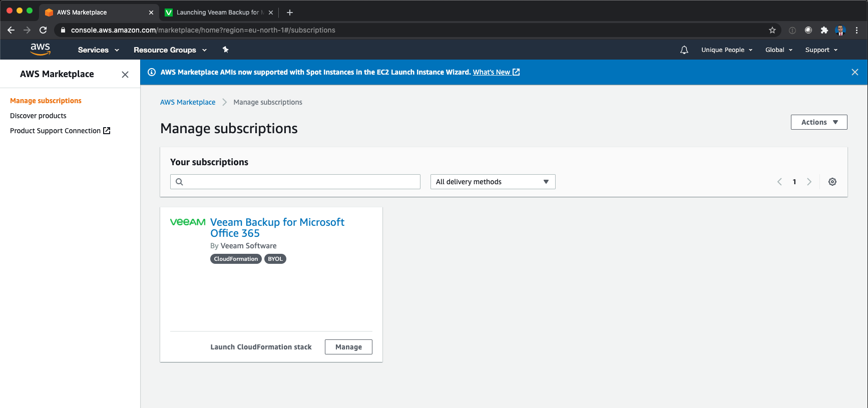Click the AWS logo home icon
This screenshot has height=408, width=868.
tap(40, 49)
